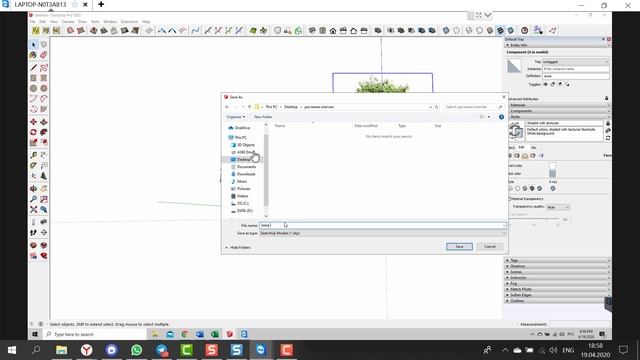Click the back color swatch in Styles
This screenshot has height=360, width=640.
coord(552,174)
